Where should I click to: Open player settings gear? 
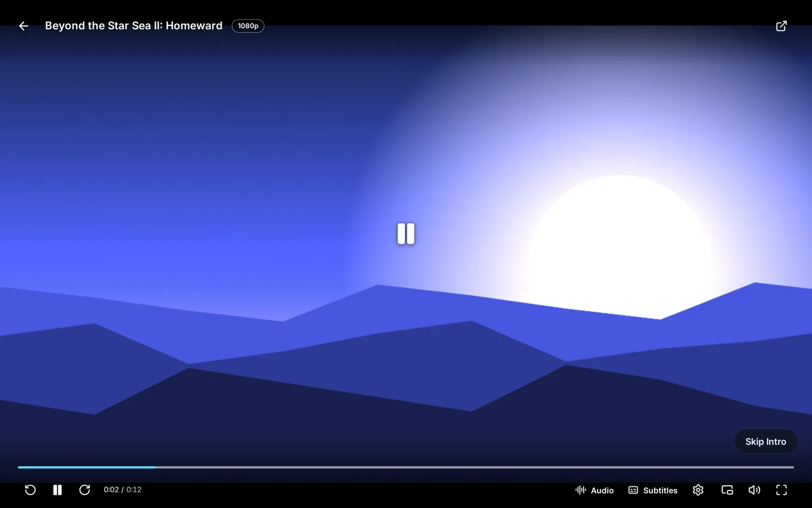[698, 490]
